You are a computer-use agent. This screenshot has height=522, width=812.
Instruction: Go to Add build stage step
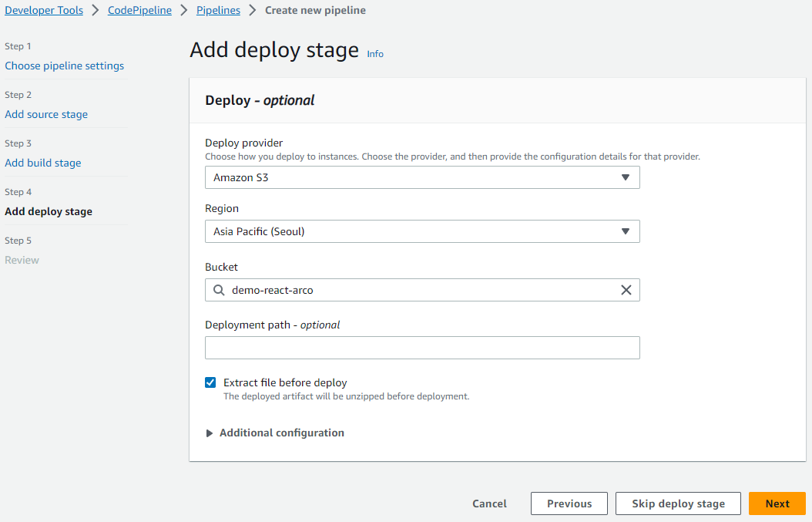(43, 163)
